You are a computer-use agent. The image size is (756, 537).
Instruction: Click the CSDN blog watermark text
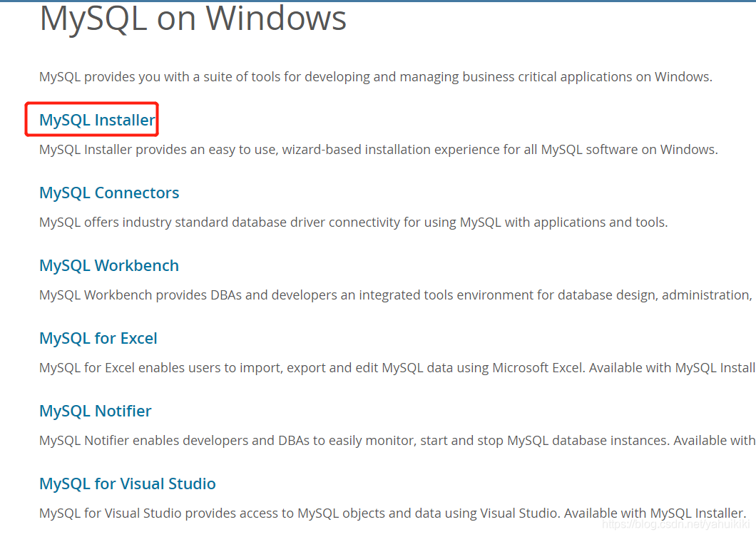[x=678, y=525]
